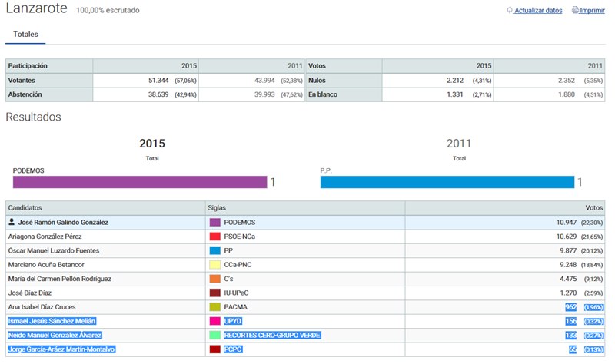Click the pale yellow CCa-PNC color swatch
The height and width of the screenshot is (364, 615).
point(215,265)
